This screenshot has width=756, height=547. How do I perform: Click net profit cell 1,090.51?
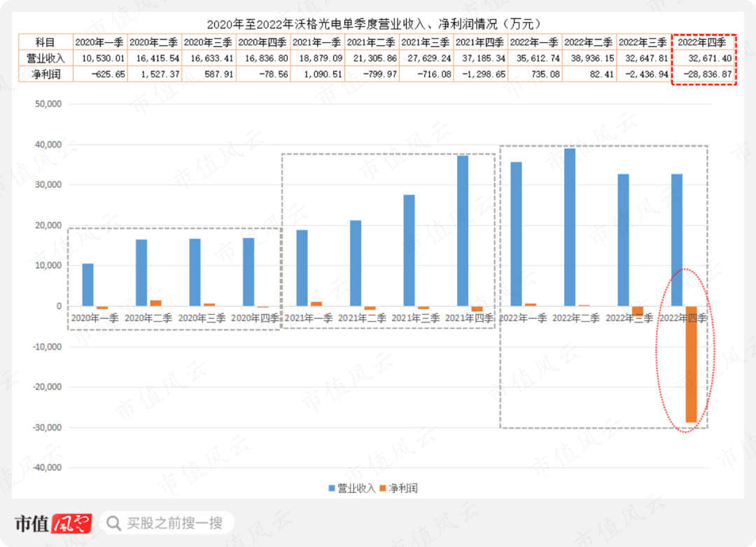pyautogui.click(x=317, y=74)
